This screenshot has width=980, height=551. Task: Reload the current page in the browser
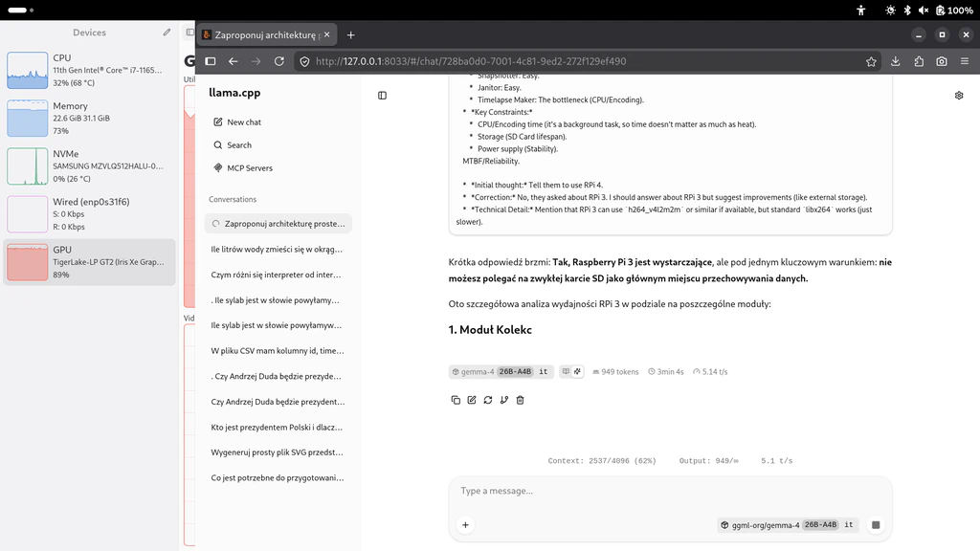click(278, 59)
